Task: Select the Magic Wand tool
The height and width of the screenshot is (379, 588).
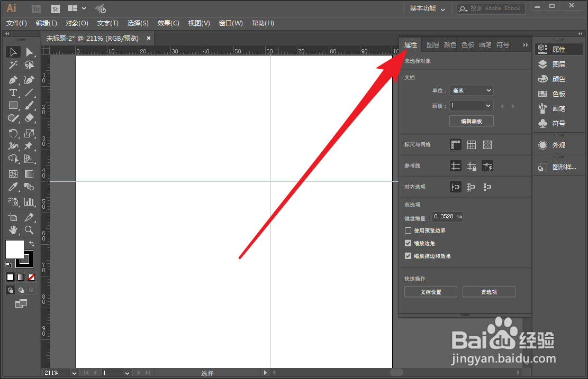Action: point(13,65)
